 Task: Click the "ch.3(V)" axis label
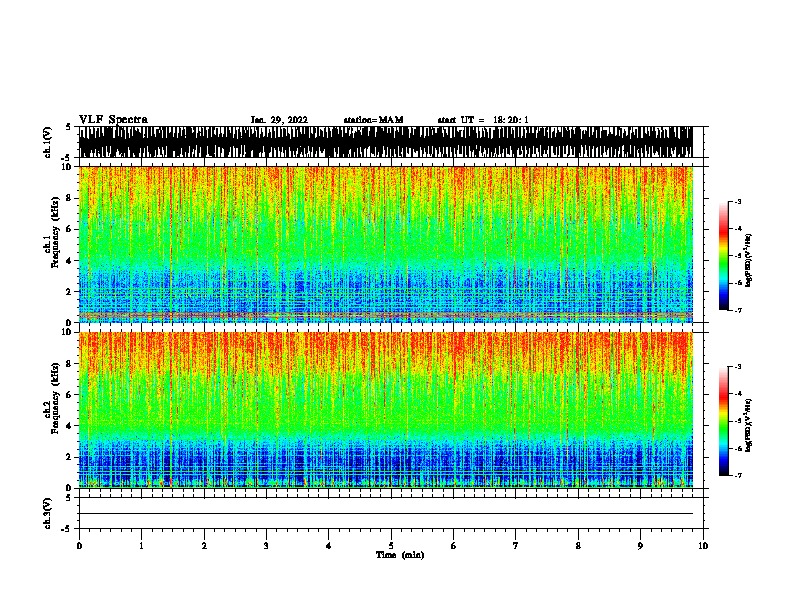[48, 514]
